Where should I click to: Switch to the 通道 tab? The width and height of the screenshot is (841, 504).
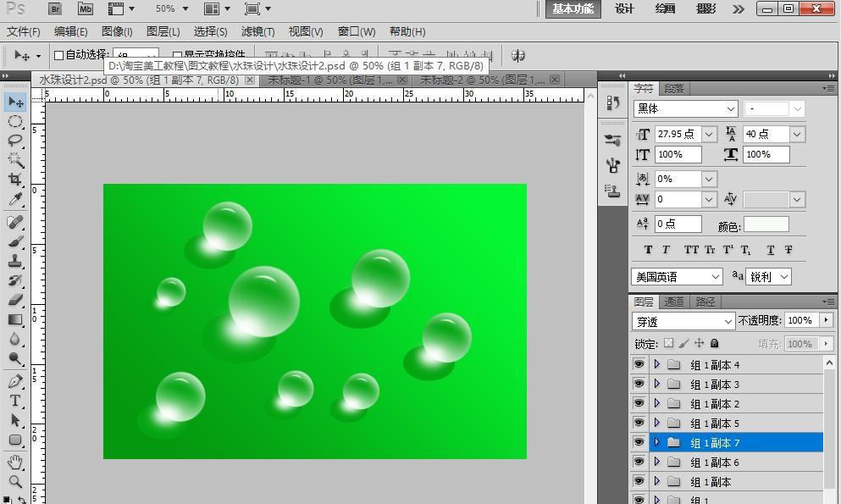pyautogui.click(x=673, y=302)
